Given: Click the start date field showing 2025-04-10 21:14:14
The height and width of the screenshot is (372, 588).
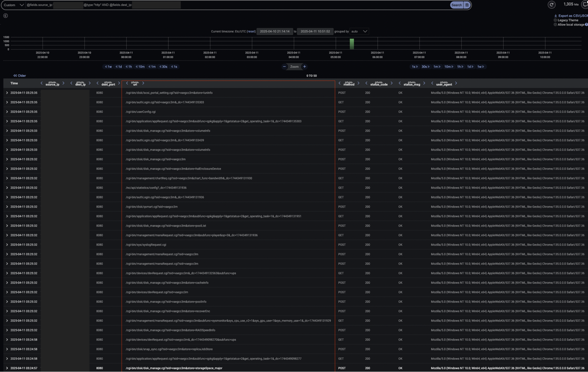Looking at the screenshot, I should tap(275, 31).
